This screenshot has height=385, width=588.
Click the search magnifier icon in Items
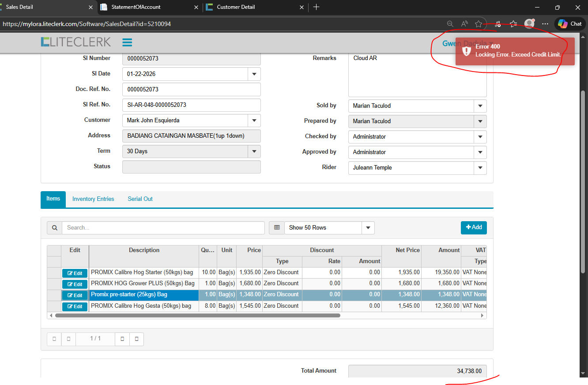pyautogui.click(x=54, y=228)
